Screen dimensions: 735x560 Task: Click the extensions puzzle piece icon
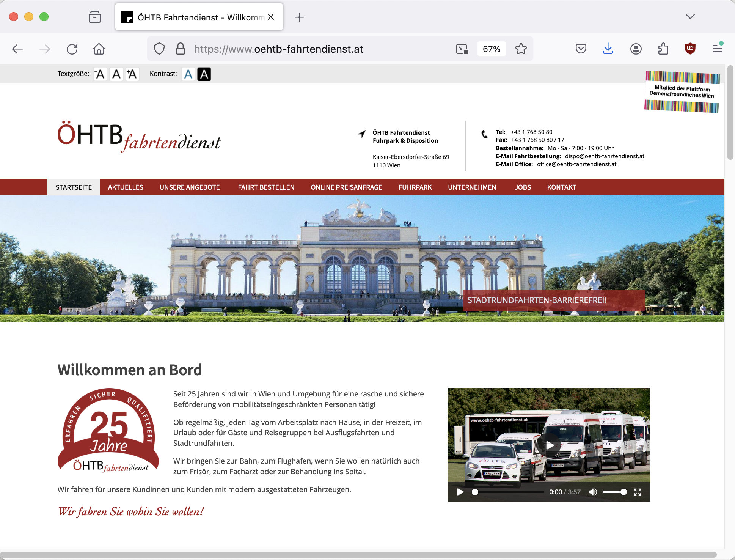coord(663,49)
